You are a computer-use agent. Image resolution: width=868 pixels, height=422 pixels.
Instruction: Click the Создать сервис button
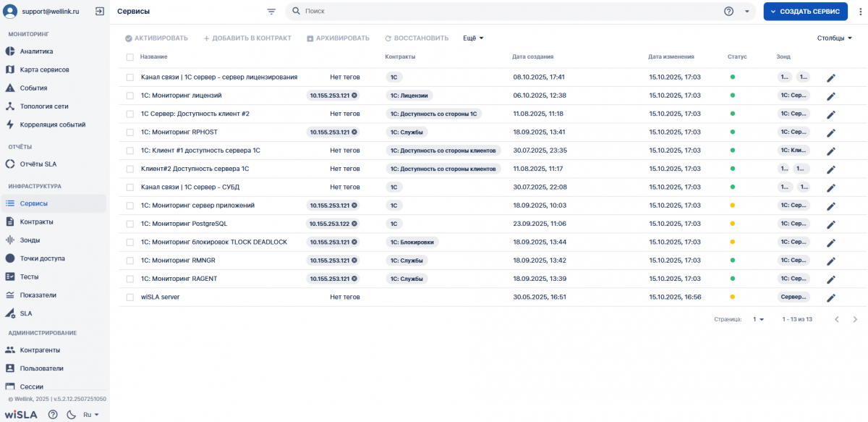click(x=805, y=12)
